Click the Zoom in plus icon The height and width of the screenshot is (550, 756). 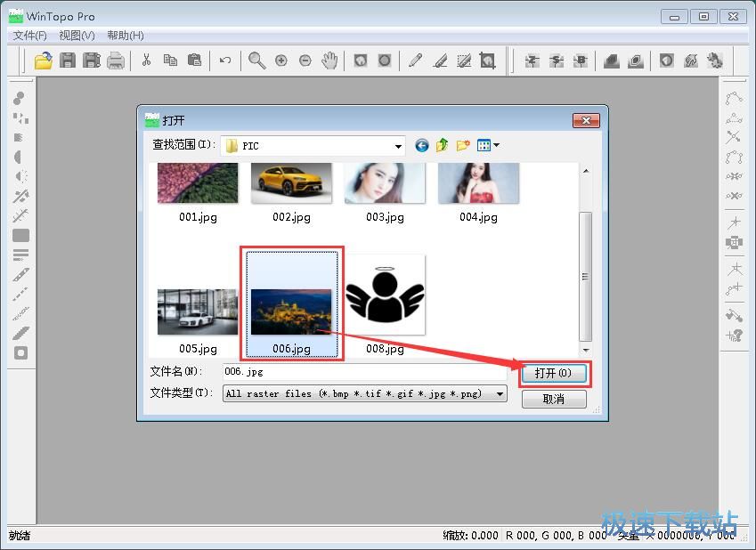pos(281,61)
